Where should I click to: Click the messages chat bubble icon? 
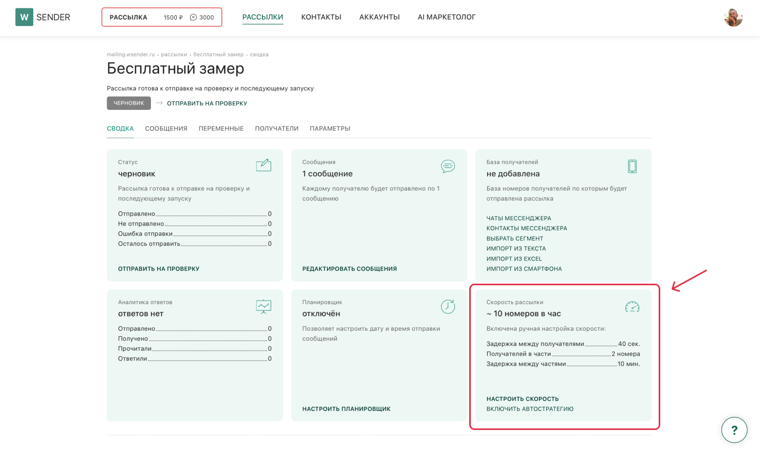448,166
